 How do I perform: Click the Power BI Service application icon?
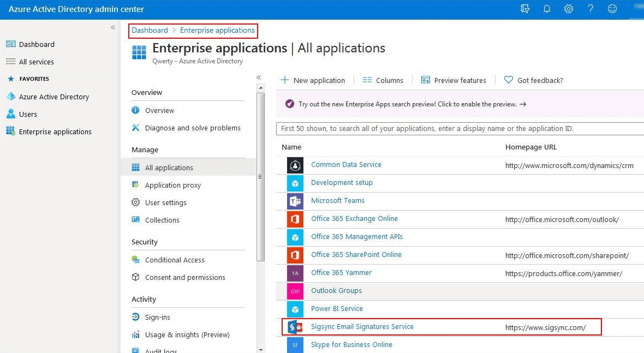295,309
